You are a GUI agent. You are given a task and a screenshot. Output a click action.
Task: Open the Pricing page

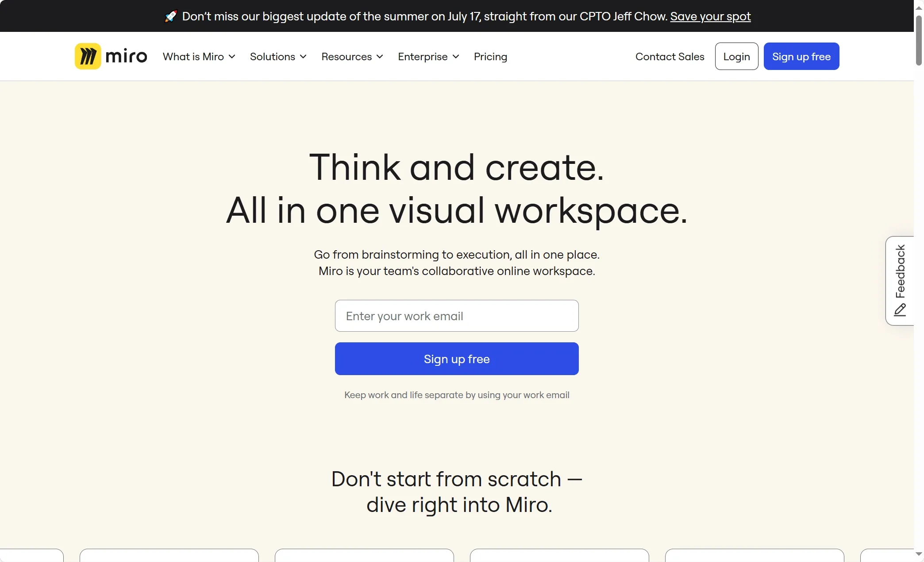click(x=490, y=57)
